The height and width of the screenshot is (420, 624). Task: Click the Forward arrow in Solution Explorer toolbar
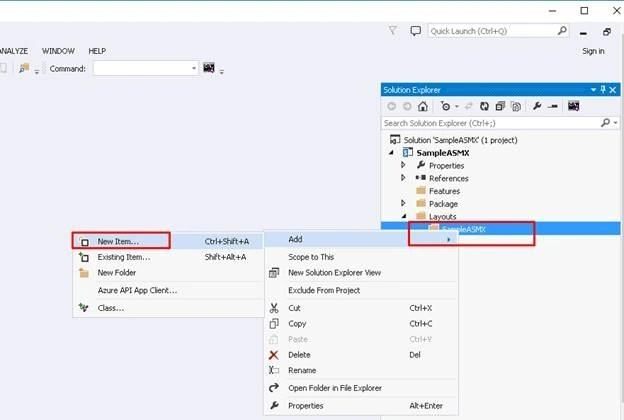click(407, 106)
